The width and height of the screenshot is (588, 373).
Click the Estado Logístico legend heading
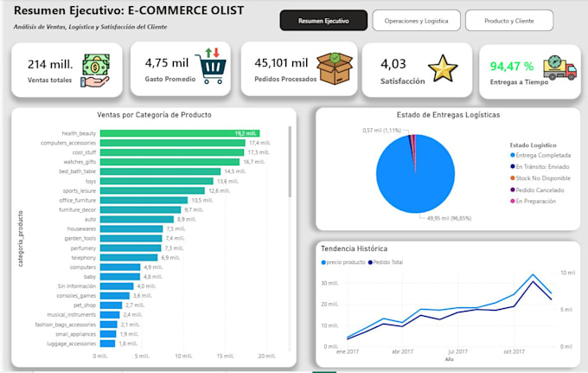click(533, 145)
